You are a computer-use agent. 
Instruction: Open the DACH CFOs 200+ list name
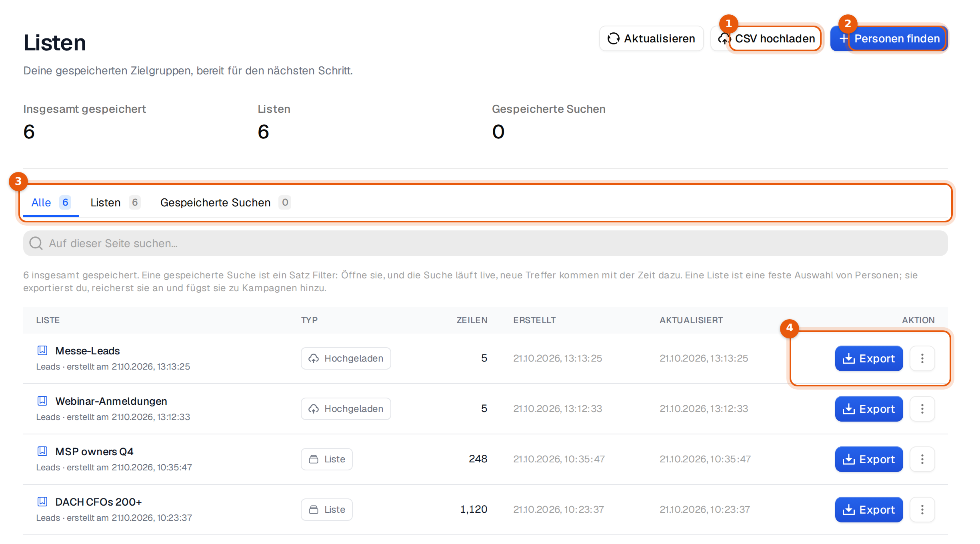[x=98, y=502]
